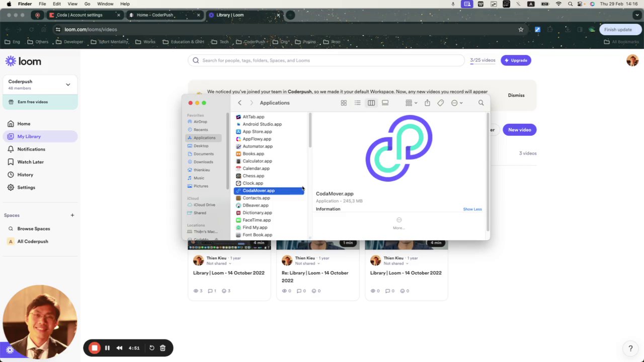Bookmark this page with star icon
Screen dimensions: 644x362
pos(521,30)
